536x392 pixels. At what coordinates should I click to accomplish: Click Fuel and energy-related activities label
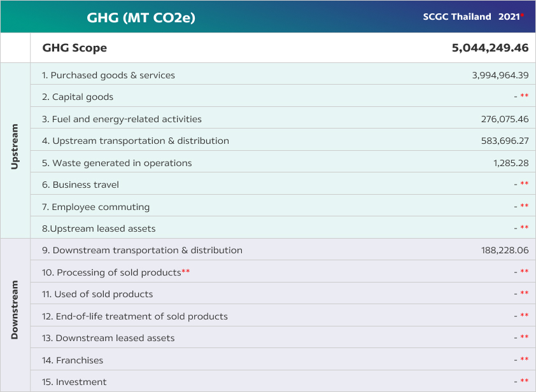(x=122, y=119)
